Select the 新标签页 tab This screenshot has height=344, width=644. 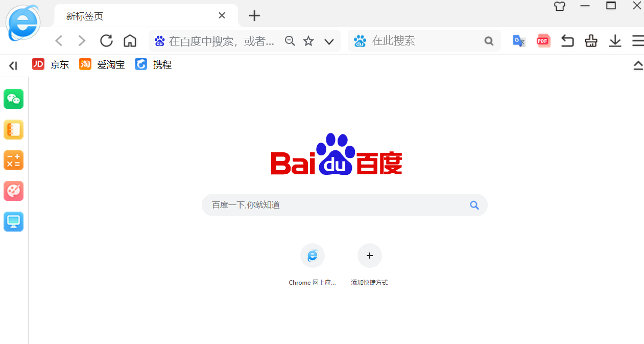[x=146, y=16]
